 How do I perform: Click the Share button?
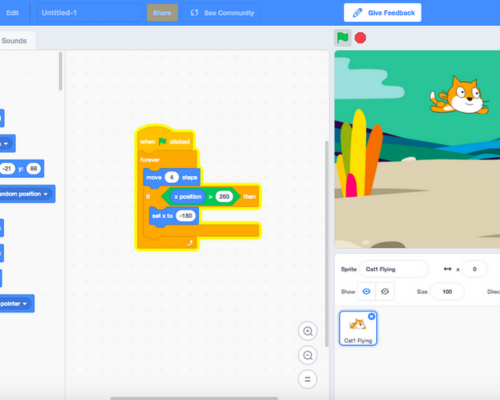point(162,13)
